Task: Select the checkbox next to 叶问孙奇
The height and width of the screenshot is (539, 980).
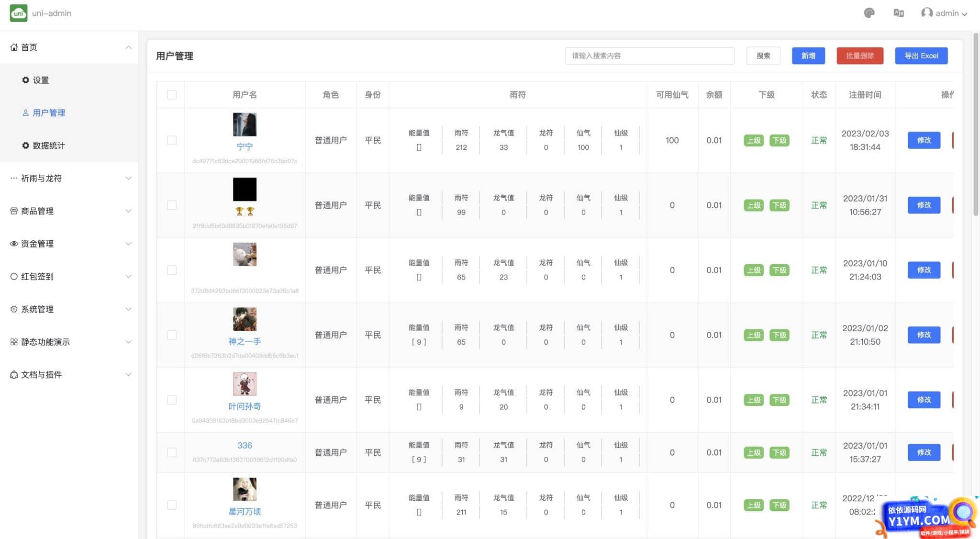Action: (x=171, y=400)
